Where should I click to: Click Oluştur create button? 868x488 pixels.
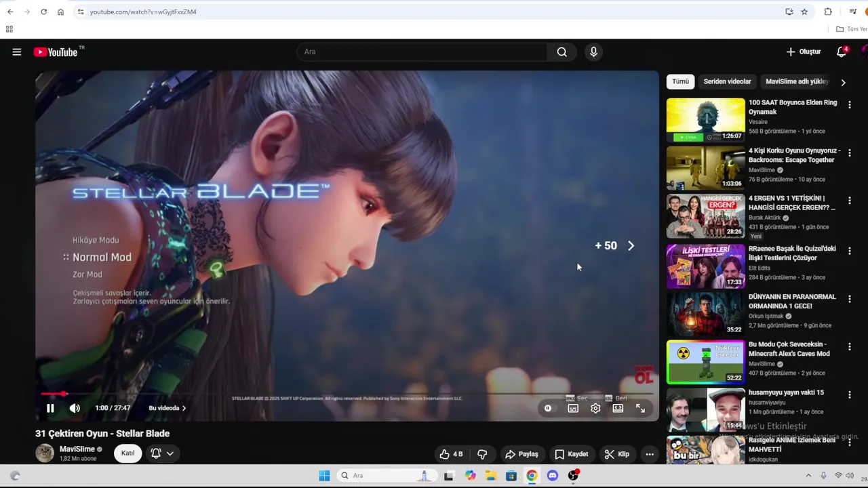point(804,52)
